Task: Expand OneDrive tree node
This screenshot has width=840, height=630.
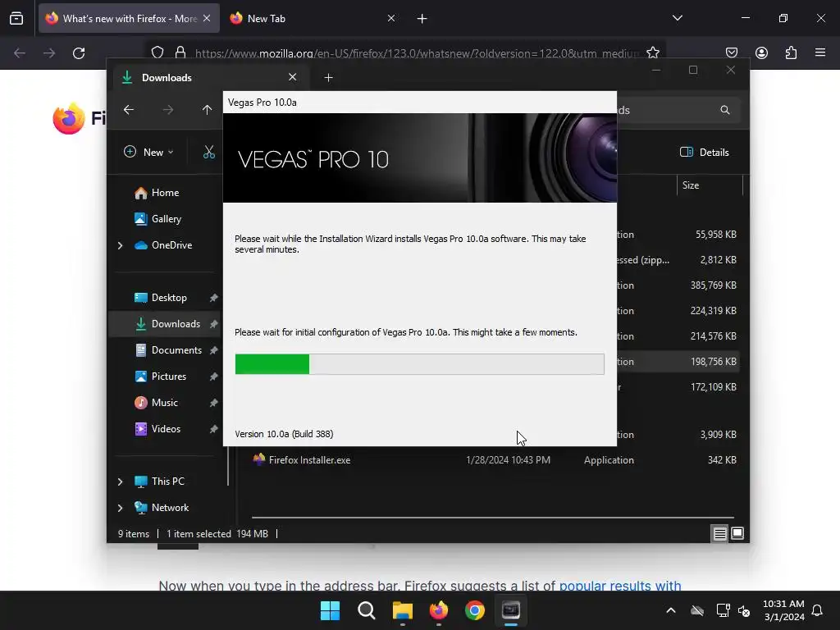Action: coord(120,245)
